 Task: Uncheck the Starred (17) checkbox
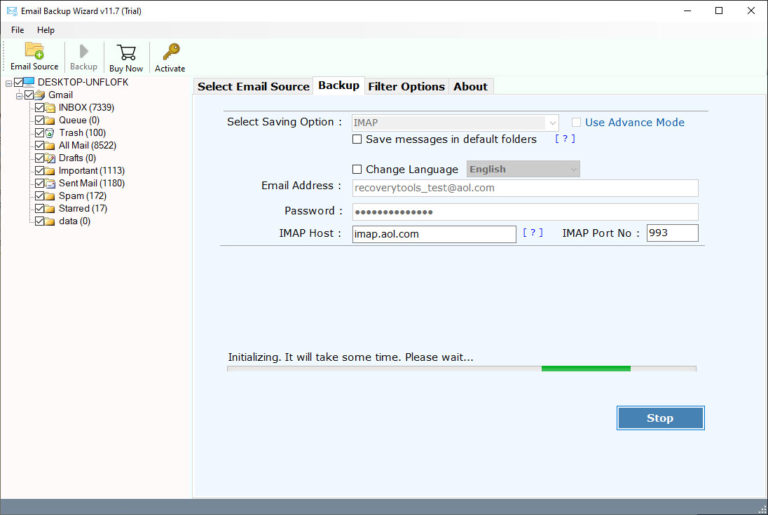click(40, 209)
